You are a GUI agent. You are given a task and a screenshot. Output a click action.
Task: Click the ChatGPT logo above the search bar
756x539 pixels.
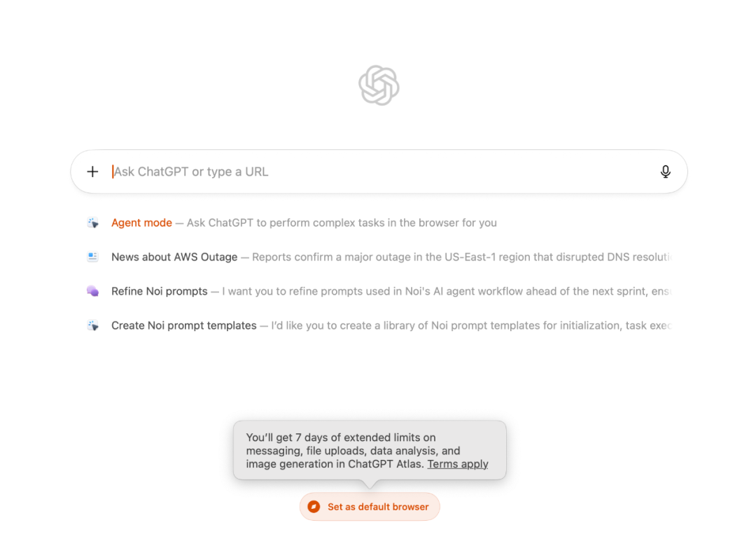click(x=379, y=85)
